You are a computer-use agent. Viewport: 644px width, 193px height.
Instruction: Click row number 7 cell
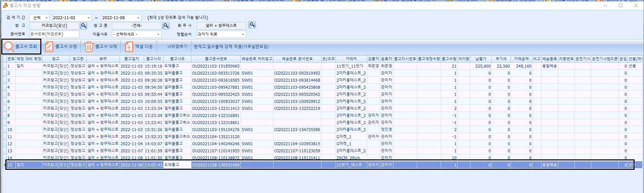tap(11, 109)
